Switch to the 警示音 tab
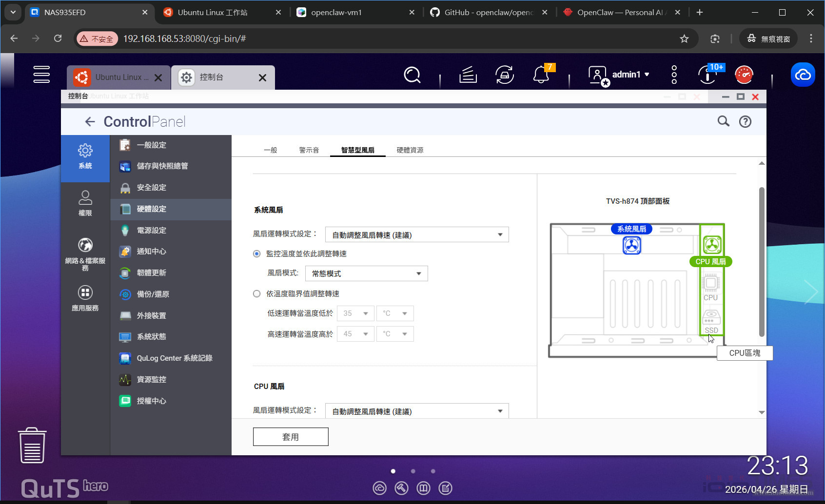Image resolution: width=825 pixels, height=504 pixels. click(309, 150)
